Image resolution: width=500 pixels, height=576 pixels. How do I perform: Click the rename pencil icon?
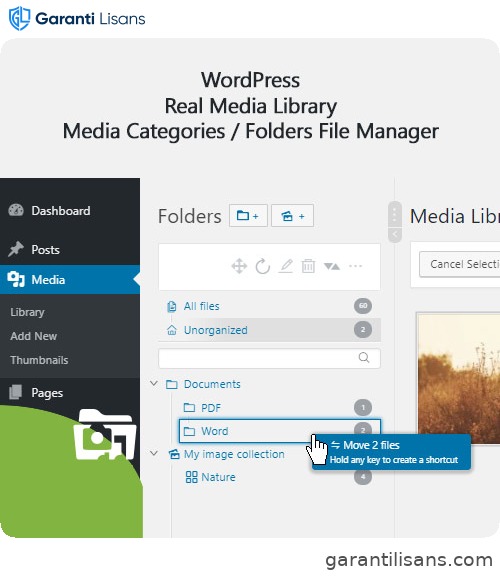[x=286, y=266]
